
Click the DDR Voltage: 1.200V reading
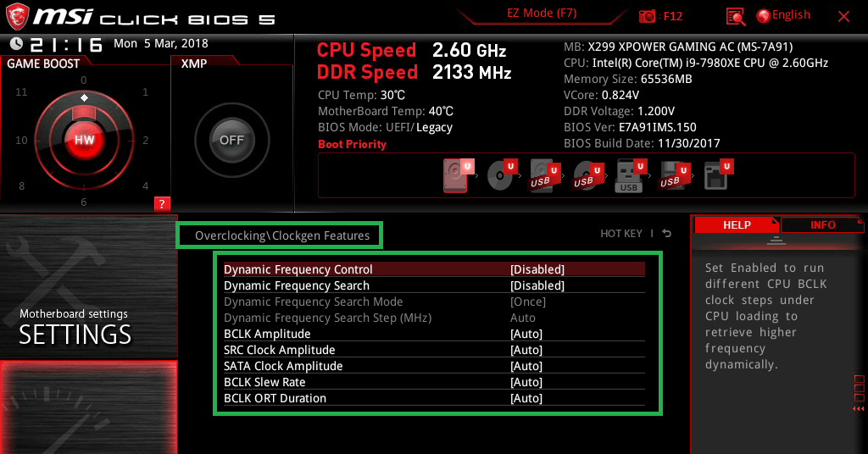pos(619,111)
